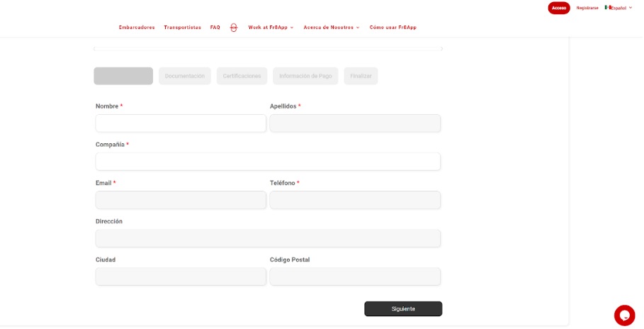
Task: Click the Registrarse link
Action: coord(587,8)
